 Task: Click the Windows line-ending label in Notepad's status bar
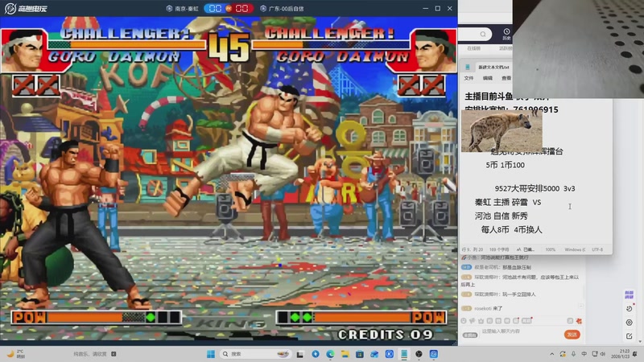[x=575, y=249]
